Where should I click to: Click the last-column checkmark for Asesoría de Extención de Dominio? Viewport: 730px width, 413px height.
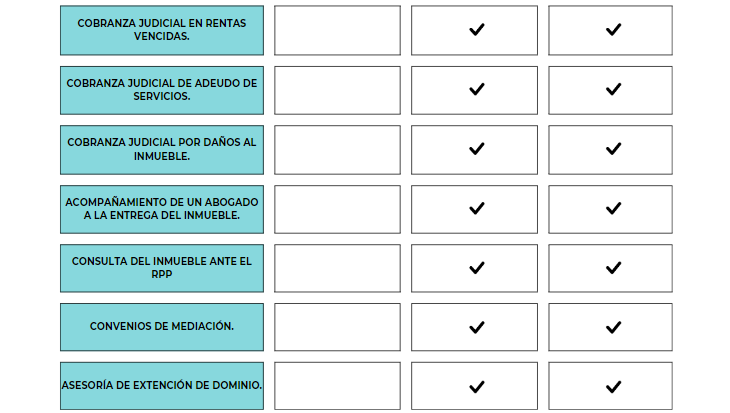(613, 386)
